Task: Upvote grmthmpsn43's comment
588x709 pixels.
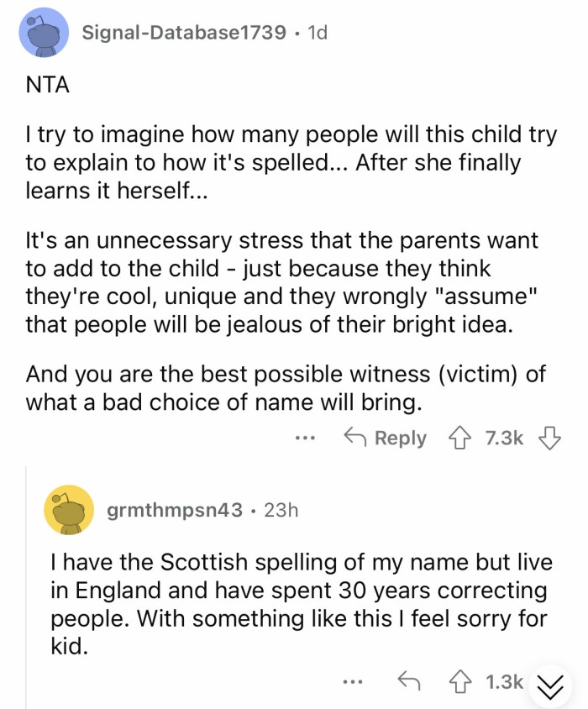Action: (459, 683)
